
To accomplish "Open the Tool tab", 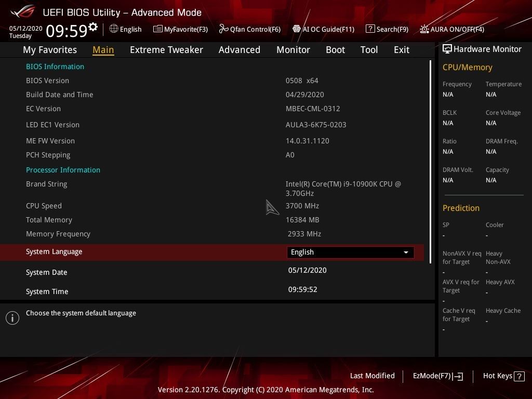I will (369, 50).
